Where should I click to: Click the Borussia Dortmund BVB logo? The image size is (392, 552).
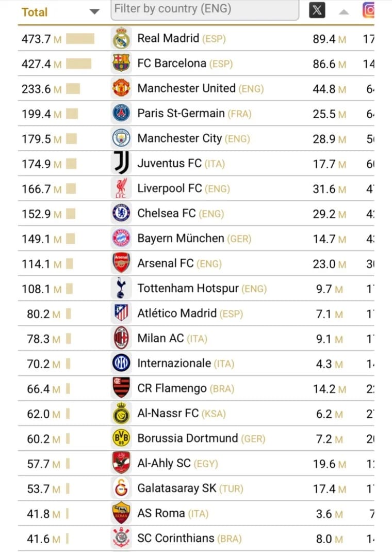coord(121,438)
